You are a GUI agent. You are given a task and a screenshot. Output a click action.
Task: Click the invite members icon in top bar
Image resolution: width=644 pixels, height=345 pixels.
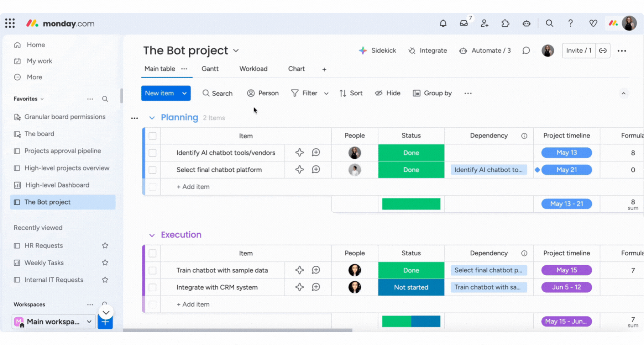point(485,23)
